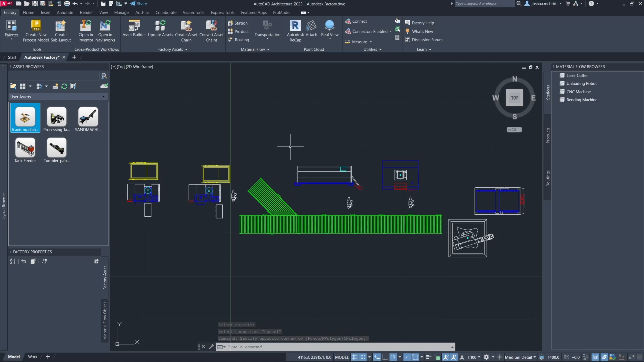Open the Update Assets tool
The height and width of the screenshot is (362, 644).
160,30
